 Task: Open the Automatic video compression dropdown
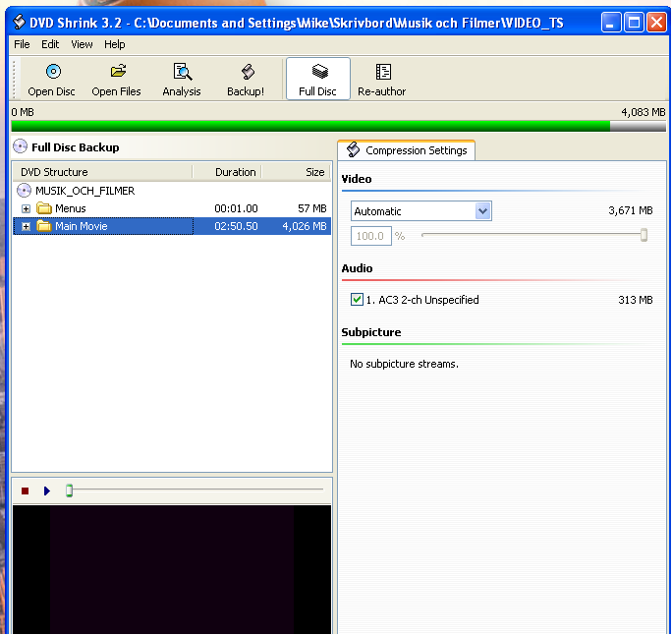click(482, 211)
